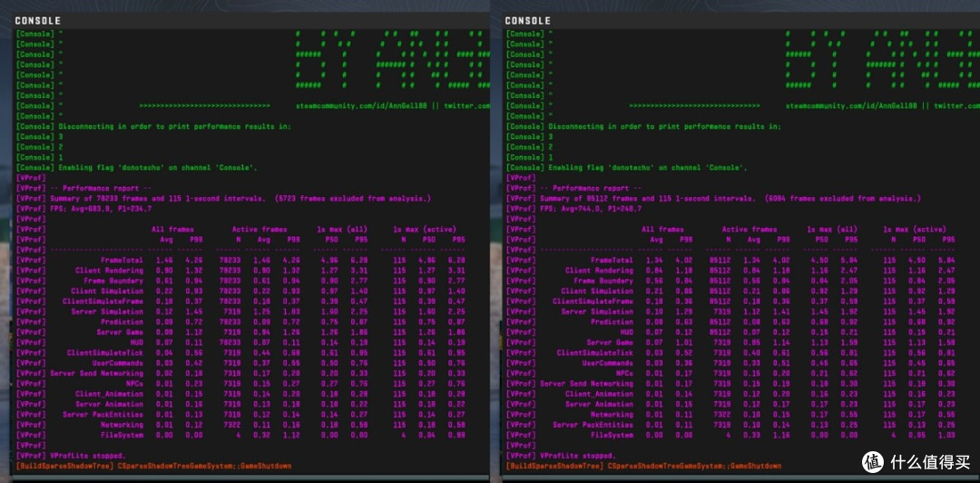Click "Enabling flag 'donotecho'" line in left console
The image size is (980, 483).
point(136,168)
